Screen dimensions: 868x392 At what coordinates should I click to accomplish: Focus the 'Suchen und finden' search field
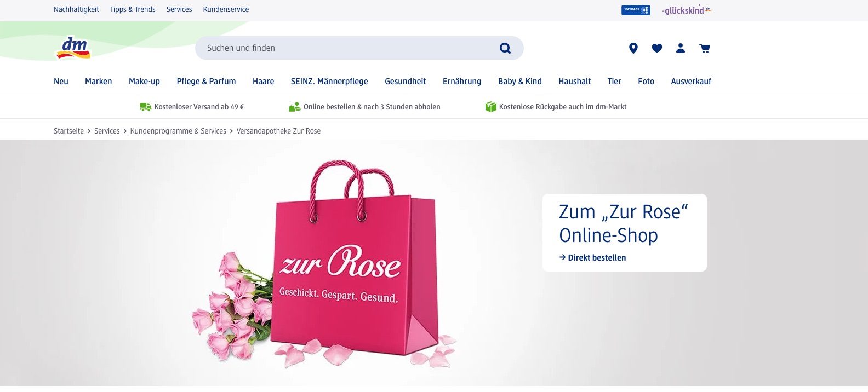click(x=359, y=48)
